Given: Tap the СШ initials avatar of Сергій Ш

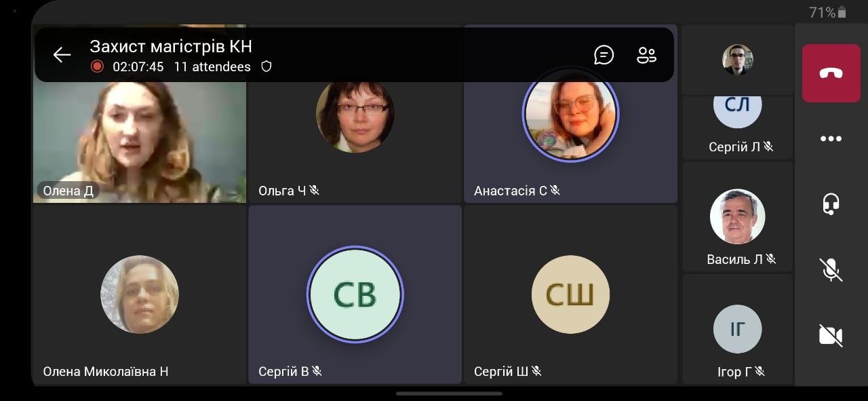Looking at the screenshot, I should coord(570,294).
